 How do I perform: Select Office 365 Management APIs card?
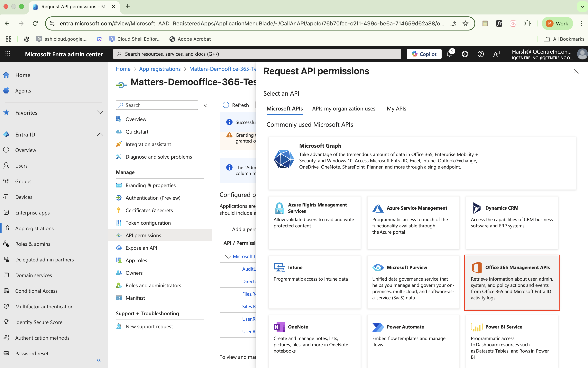pos(512,283)
